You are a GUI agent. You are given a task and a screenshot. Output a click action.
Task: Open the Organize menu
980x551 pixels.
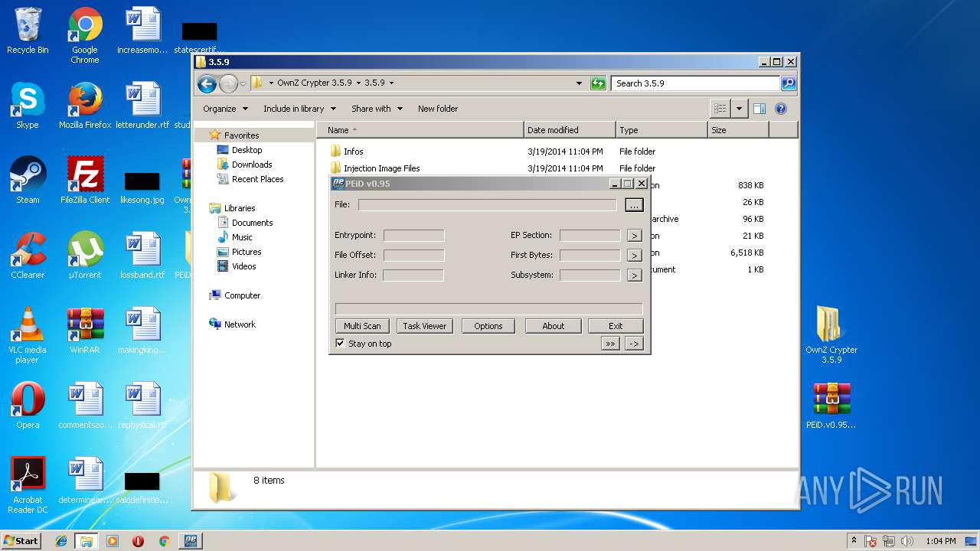pyautogui.click(x=225, y=109)
